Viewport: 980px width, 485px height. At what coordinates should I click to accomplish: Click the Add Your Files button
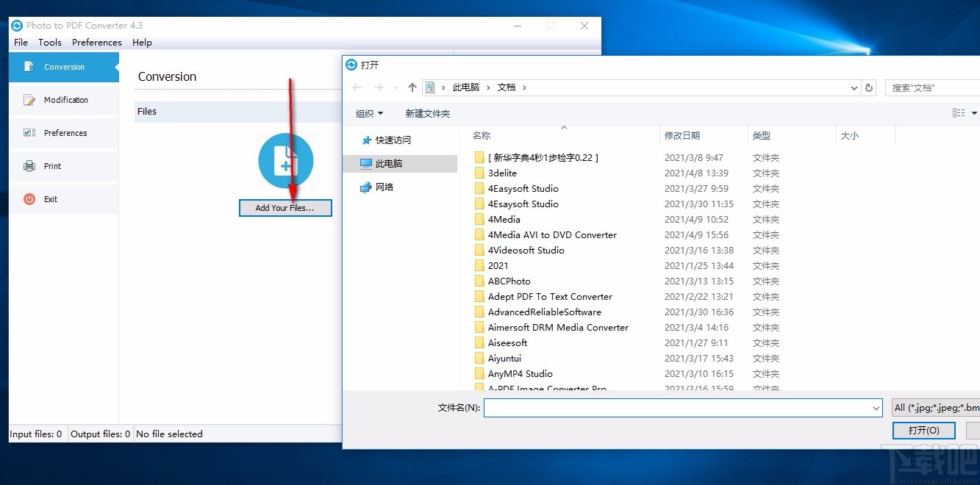[285, 208]
